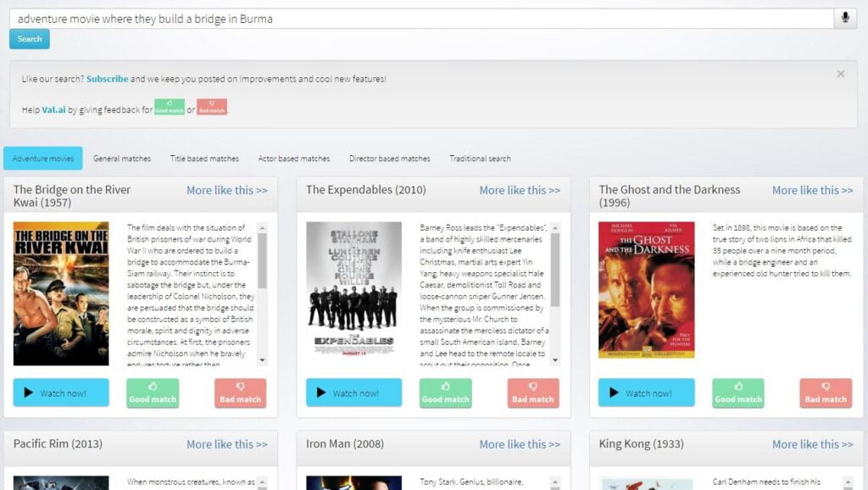Rate The Expendables as Good match
Screen dimensions: 868x490
coord(445,393)
